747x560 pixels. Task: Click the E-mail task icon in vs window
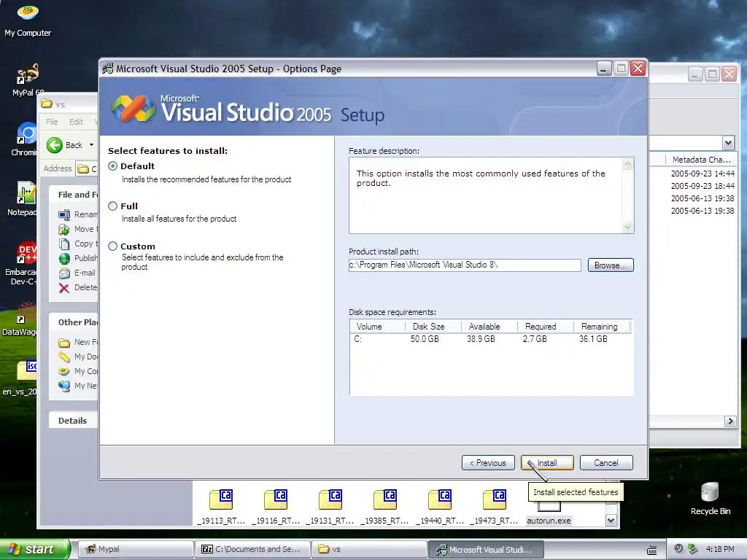64,273
